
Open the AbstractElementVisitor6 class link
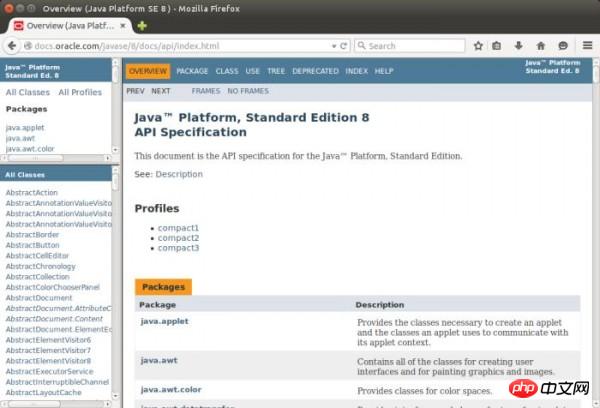48,340
